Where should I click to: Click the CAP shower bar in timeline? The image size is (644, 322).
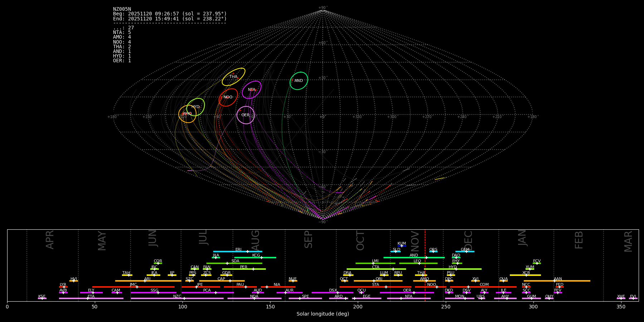pos(222,281)
